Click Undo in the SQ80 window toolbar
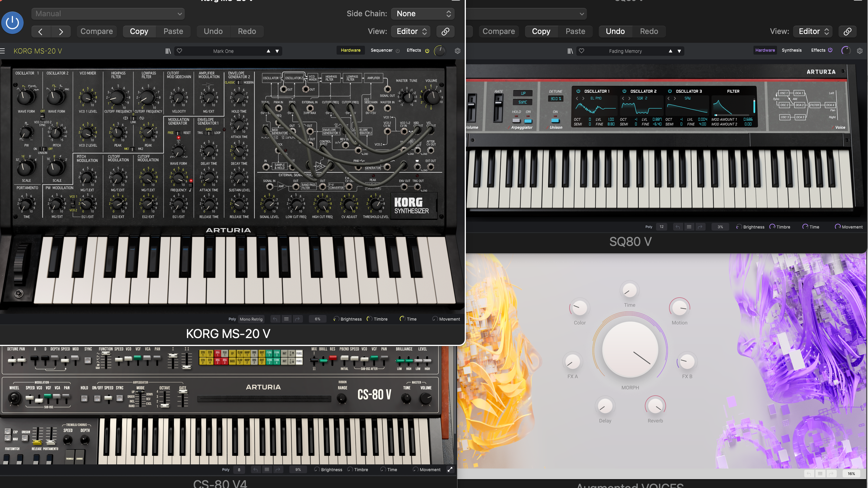The width and height of the screenshot is (868, 488). (x=615, y=31)
